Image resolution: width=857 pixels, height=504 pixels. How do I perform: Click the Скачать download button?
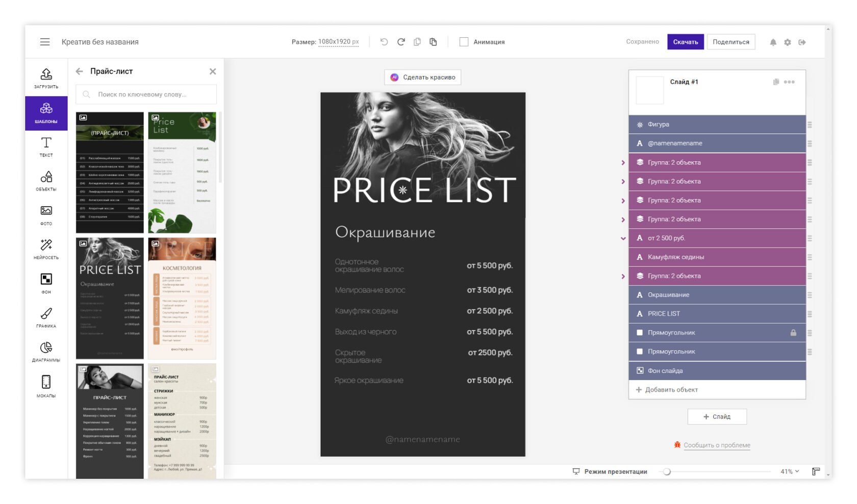[x=685, y=42]
